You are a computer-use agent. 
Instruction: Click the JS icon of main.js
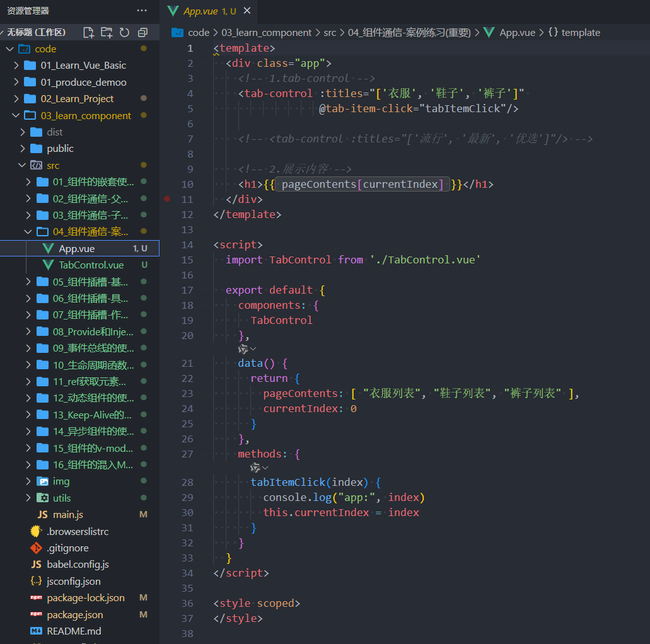(42, 514)
